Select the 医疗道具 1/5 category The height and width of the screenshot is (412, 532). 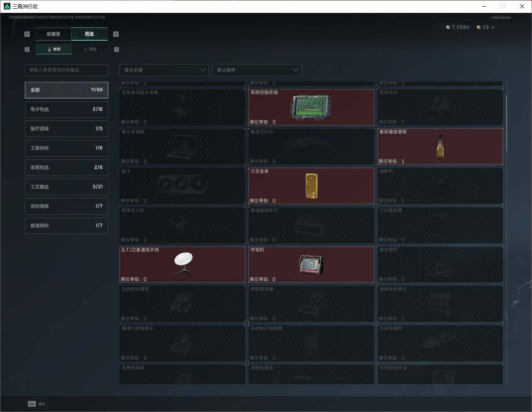(x=66, y=129)
